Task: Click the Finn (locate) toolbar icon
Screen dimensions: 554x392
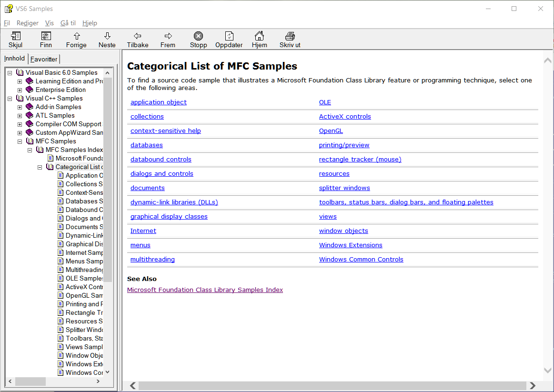Action: [46, 36]
